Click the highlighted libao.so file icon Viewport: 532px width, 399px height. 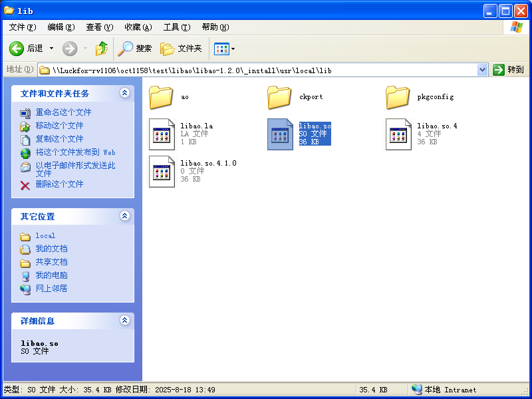tap(280, 134)
